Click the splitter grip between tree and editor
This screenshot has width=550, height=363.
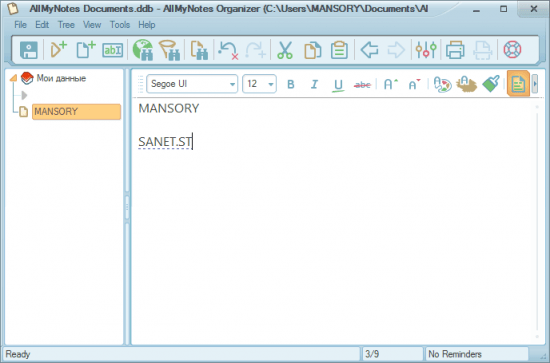point(127,207)
